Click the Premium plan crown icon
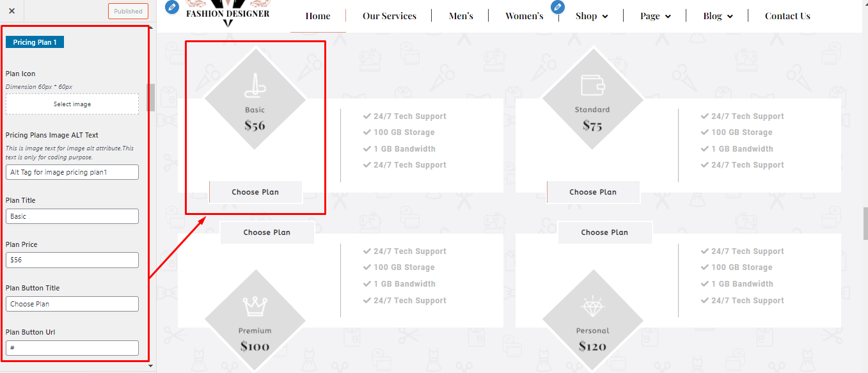 click(x=255, y=307)
